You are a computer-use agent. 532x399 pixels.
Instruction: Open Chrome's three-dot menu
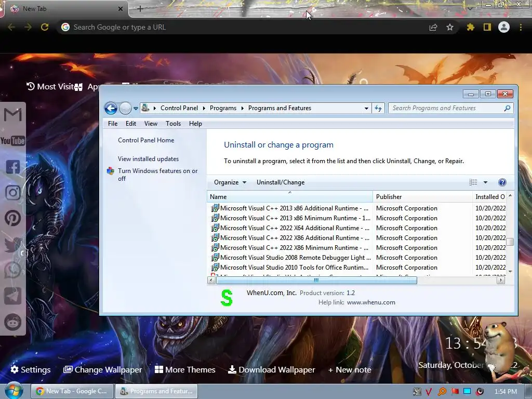pyautogui.click(x=521, y=27)
